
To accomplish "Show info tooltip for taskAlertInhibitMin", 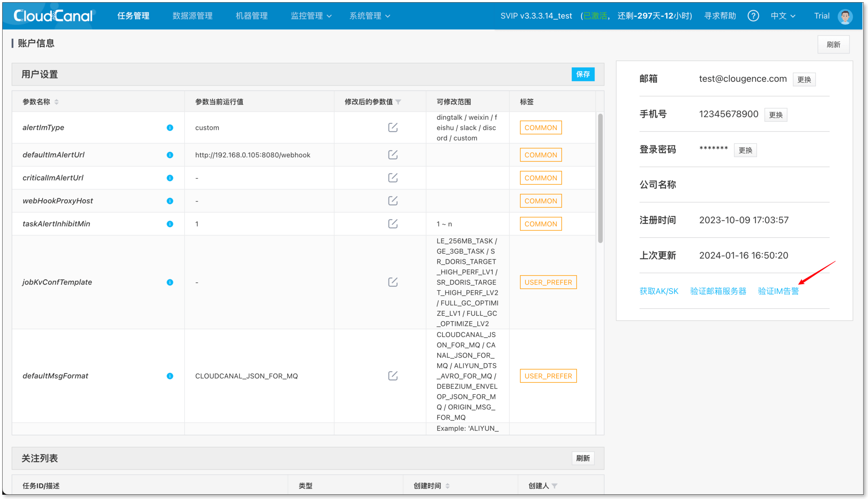I will tap(170, 224).
